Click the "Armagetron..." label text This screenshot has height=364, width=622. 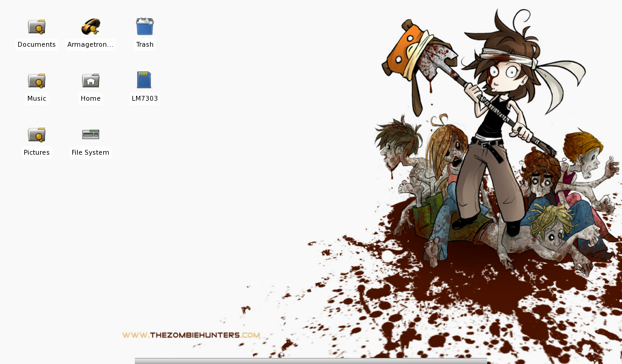[91, 44]
